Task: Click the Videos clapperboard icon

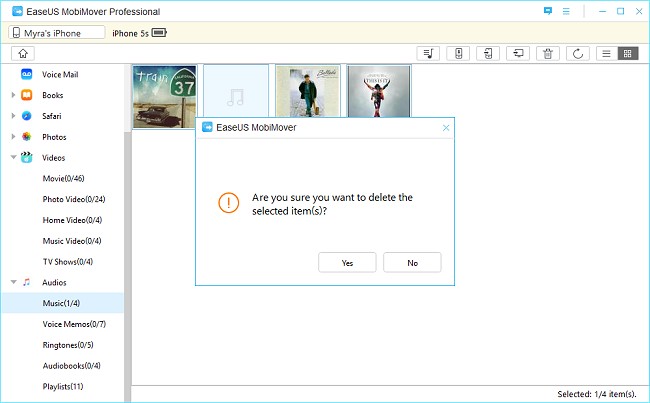Action: click(x=27, y=157)
